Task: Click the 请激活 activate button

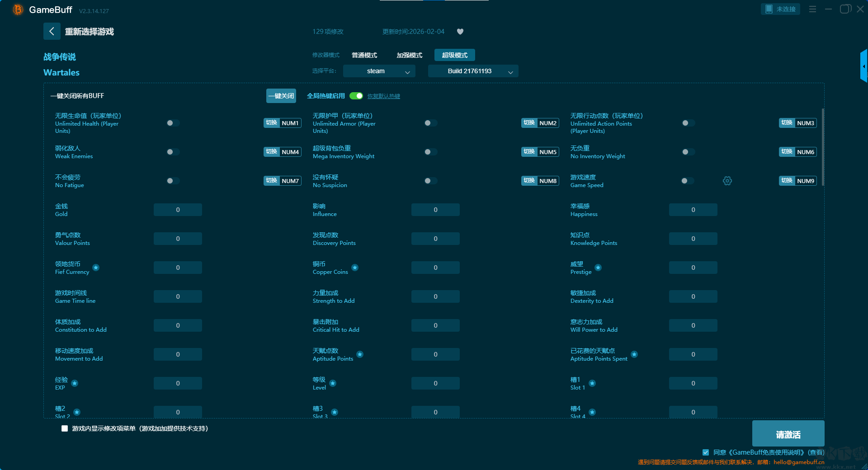Action: [788, 434]
